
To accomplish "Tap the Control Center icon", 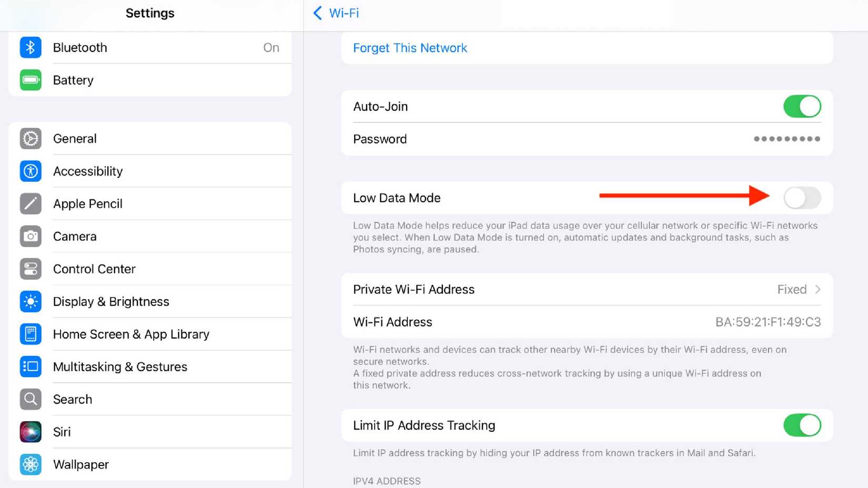I will (31, 269).
